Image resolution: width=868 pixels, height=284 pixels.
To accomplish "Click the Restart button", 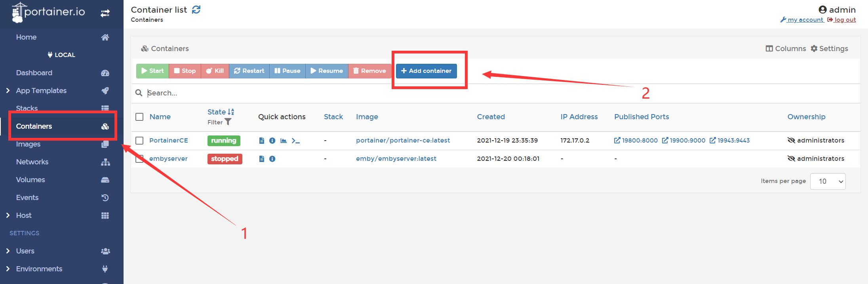I will coord(249,71).
